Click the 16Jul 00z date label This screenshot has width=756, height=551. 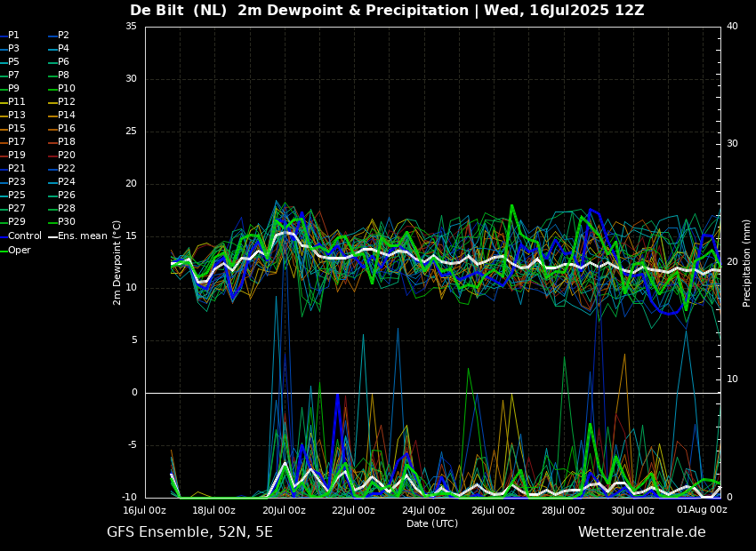click(x=144, y=510)
